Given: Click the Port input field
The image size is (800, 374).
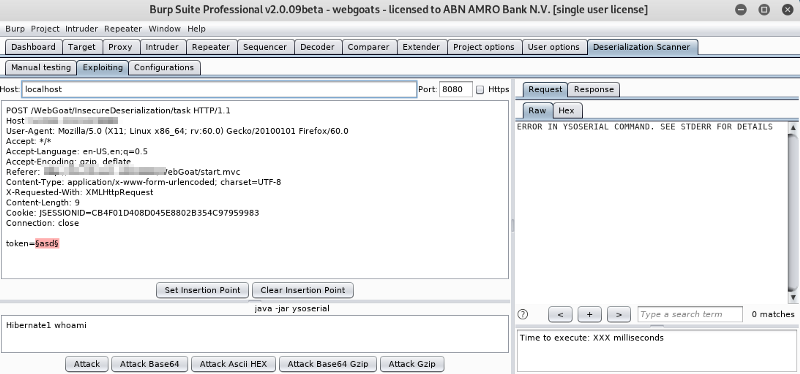Looking at the screenshot, I should click(456, 89).
